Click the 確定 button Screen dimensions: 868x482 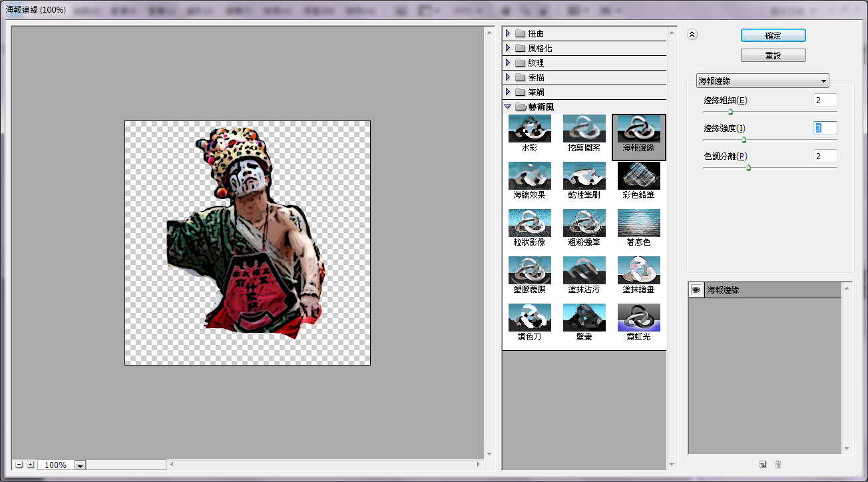coord(773,35)
